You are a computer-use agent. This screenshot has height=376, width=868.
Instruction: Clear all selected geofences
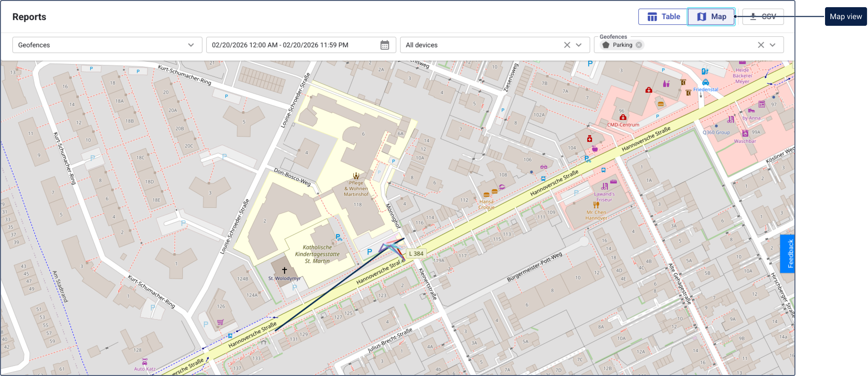click(x=761, y=45)
